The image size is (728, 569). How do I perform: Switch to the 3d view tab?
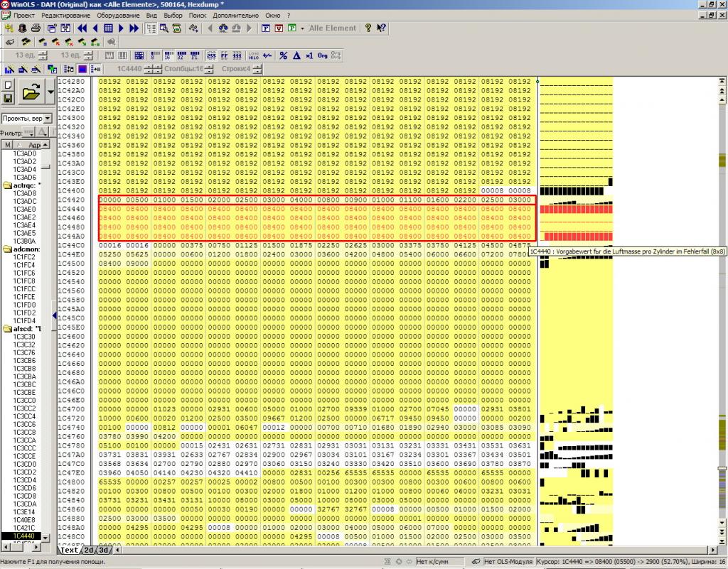tap(104, 550)
